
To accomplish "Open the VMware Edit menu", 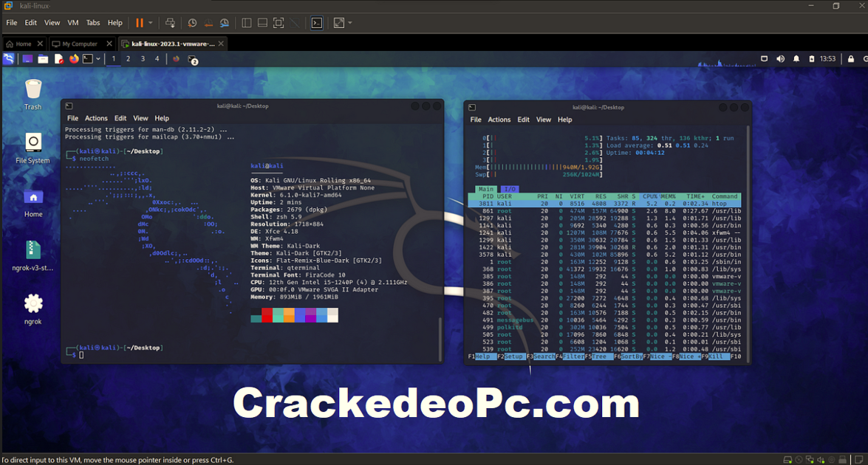I will [x=30, y=23].
